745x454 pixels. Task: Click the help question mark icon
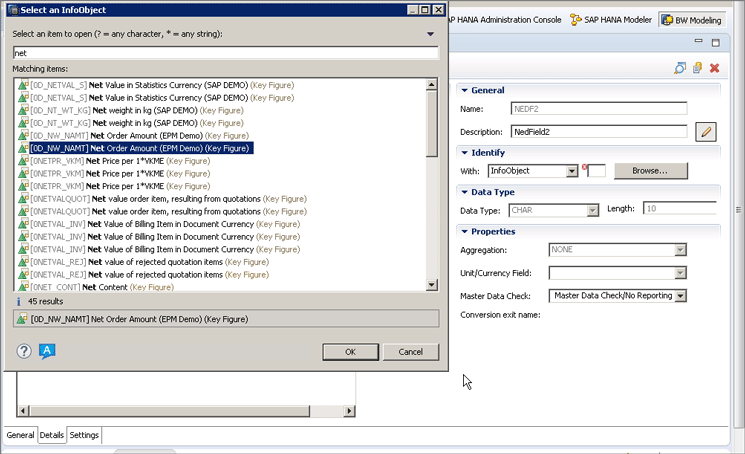coord(25,351)
